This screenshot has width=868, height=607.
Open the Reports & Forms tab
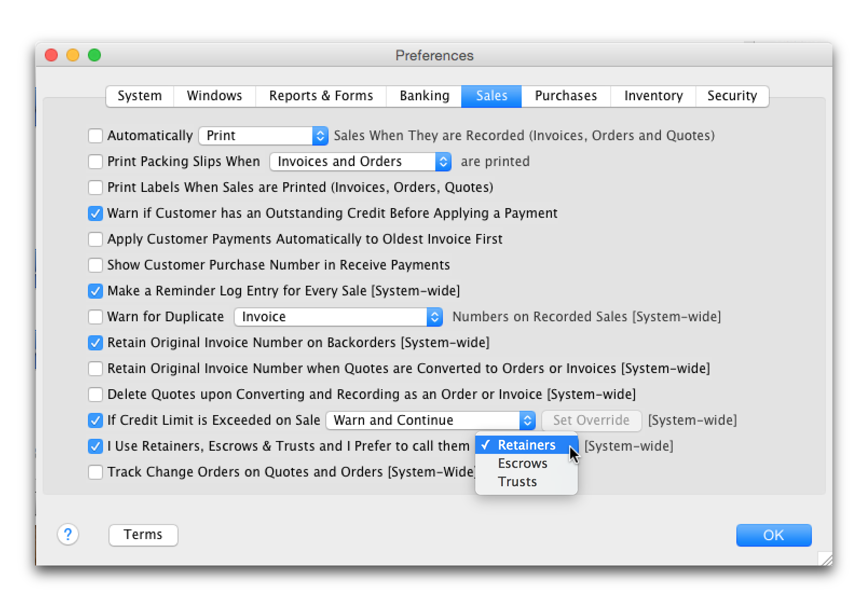coord(321,96)
